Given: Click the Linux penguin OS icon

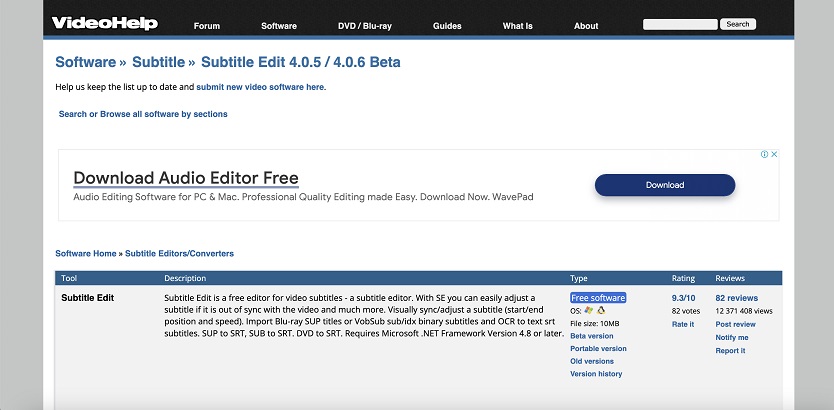Looking at the screenshot, I should pyautogui.click(x=600, y=310).
